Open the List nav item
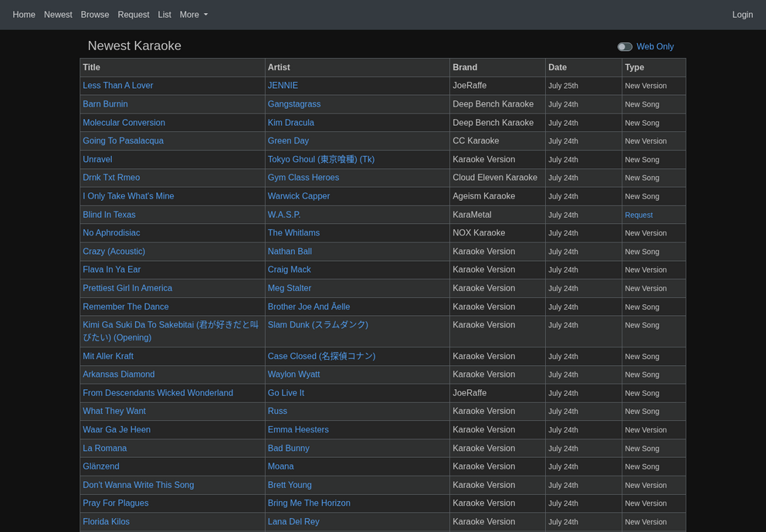 [x=164, y=15]
